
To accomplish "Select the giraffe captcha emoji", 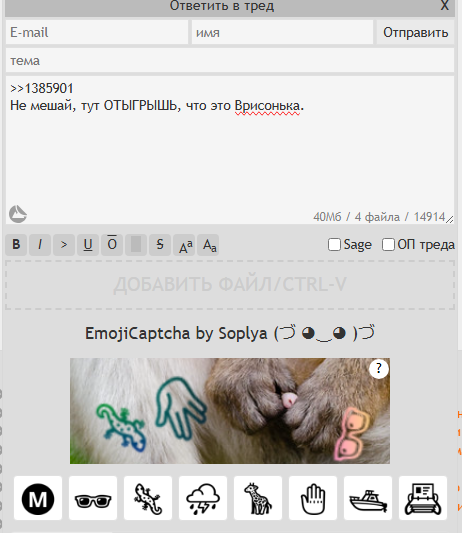I will 258,498.
